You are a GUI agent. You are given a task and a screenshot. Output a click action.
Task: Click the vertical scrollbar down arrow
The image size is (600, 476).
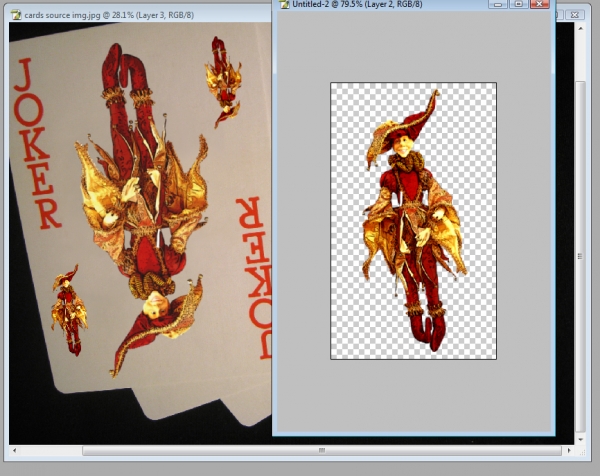580,440
